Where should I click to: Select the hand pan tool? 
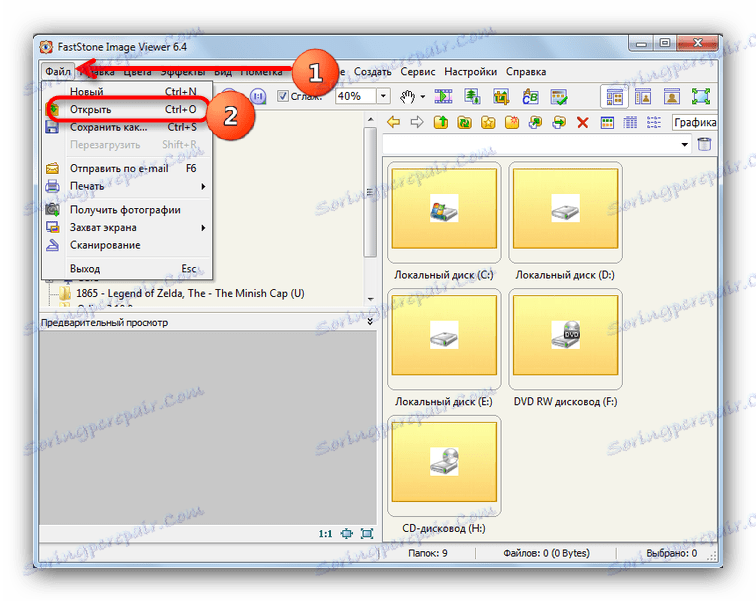pyautogui.click(x=407, y=97)
